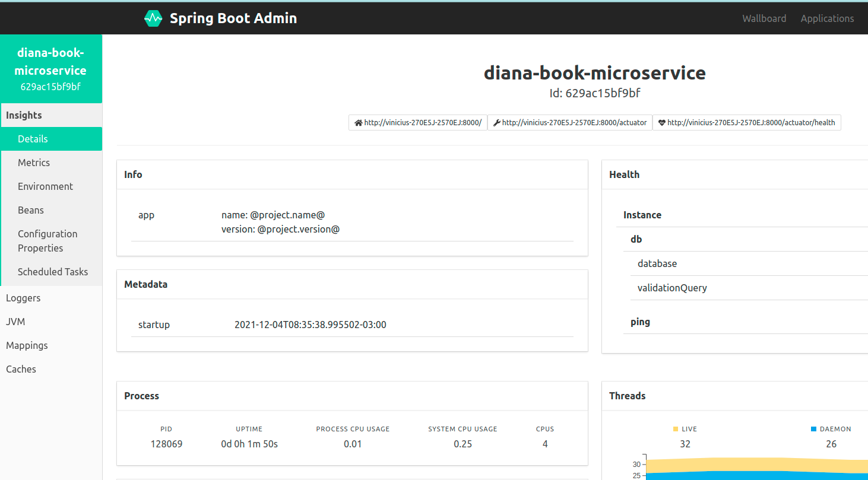Click the uptime value 0d 0h 1m 50s
This screenshot has width=868, height=480.
[x=249, y=444]
